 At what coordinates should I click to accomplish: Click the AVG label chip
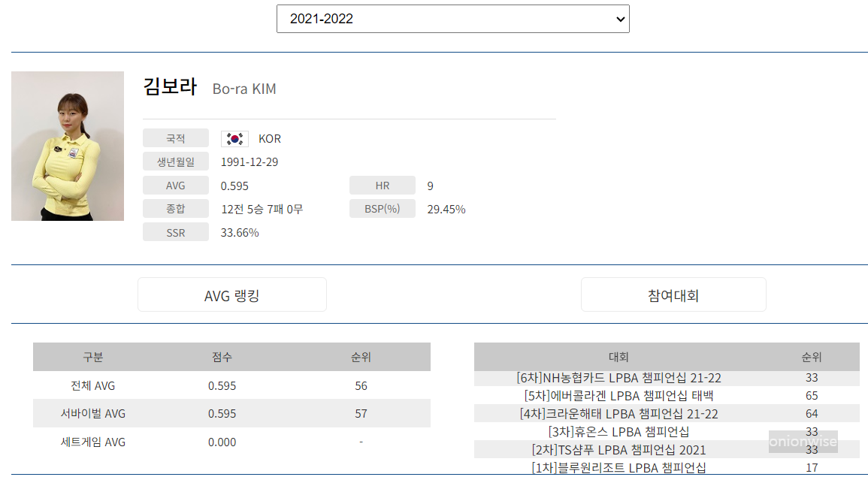click(175, 185)
